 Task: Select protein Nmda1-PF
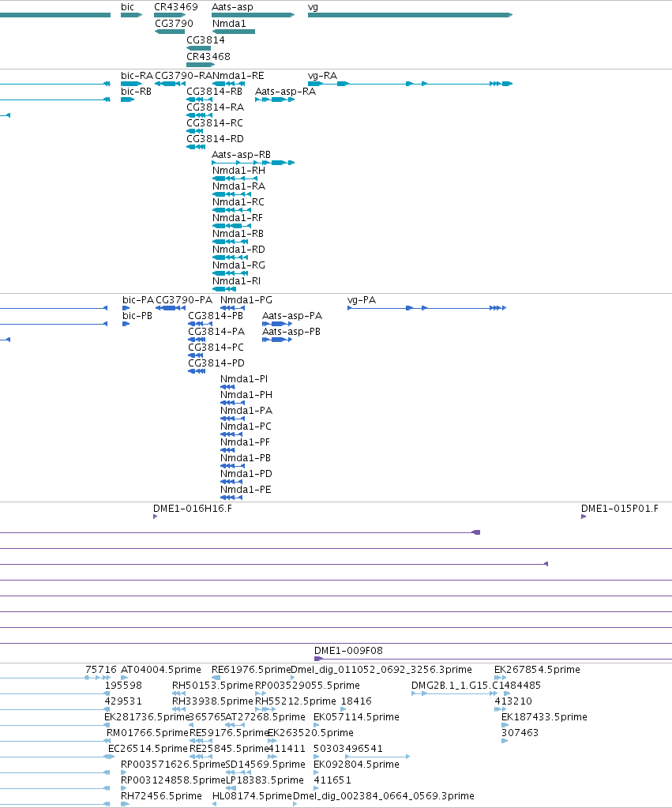[x=227, y=450]
